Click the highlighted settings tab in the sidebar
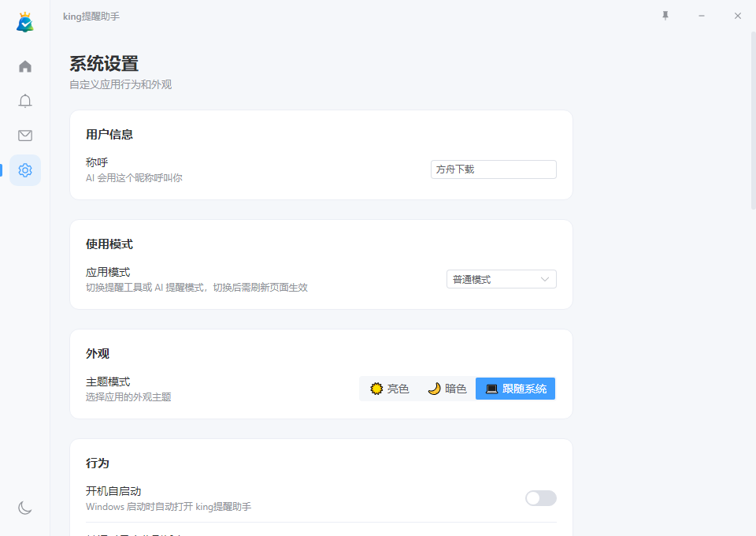Screen dimensions: 756x536 [24, 169]
